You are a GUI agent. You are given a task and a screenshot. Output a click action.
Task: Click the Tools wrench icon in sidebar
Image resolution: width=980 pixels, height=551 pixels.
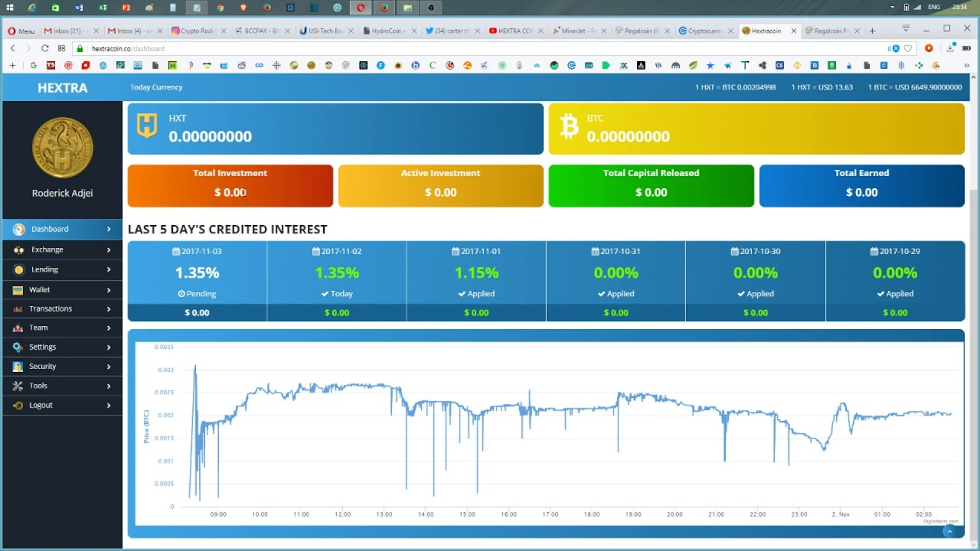pyautogui.click(x=18, y=386)
